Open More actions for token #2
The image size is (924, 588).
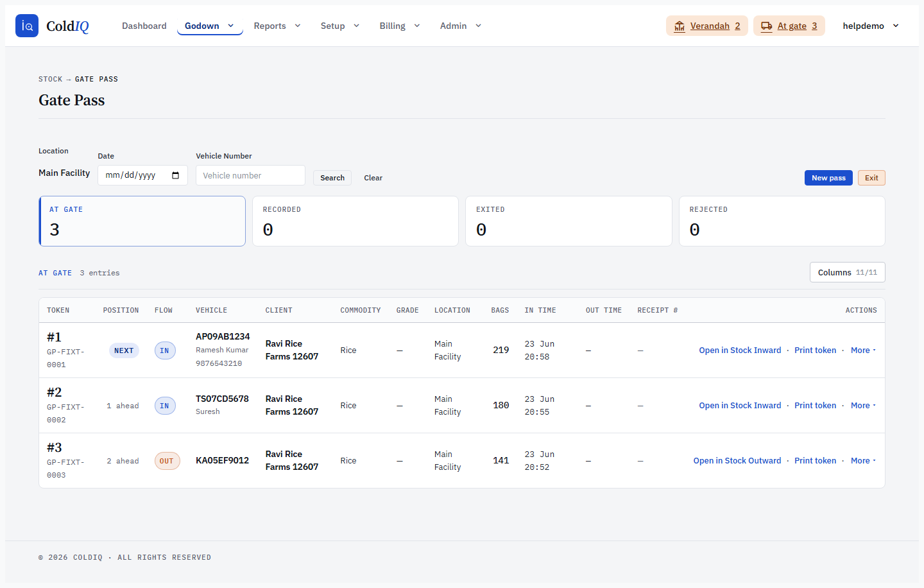(863, 406)
